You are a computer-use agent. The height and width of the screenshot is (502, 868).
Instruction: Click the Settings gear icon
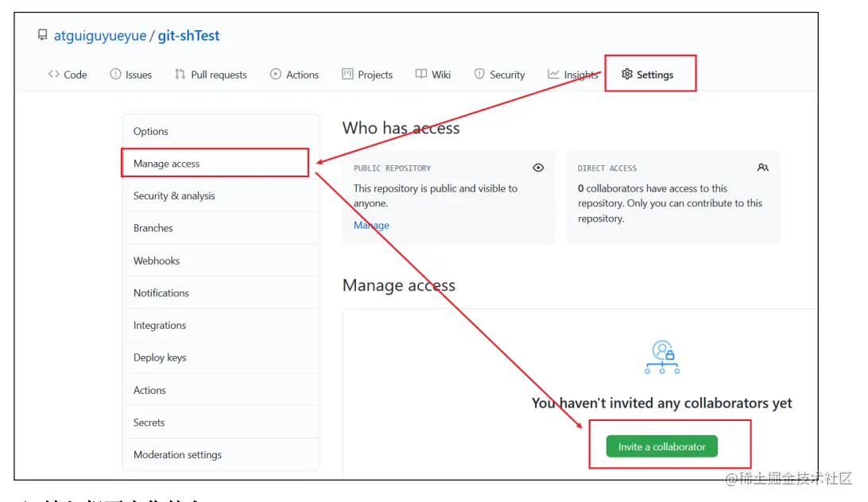[x=626, y=74]
